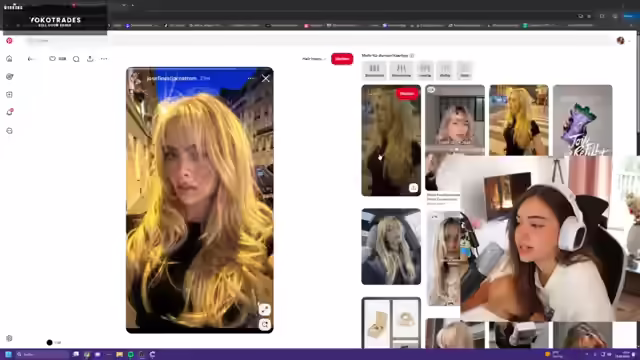This screenshot has height=360, width=640.
Task: Open the blonde woman in car pin thumbnail
Action: tap(391, 246)
